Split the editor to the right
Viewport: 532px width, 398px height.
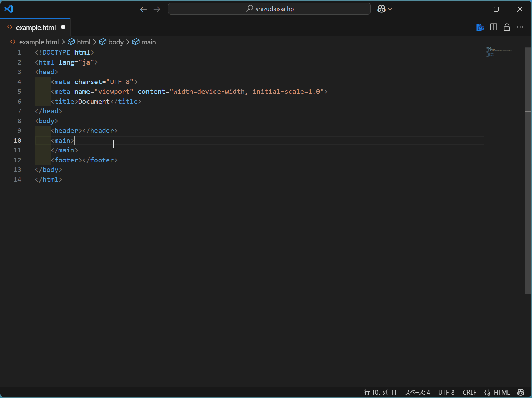494,27
